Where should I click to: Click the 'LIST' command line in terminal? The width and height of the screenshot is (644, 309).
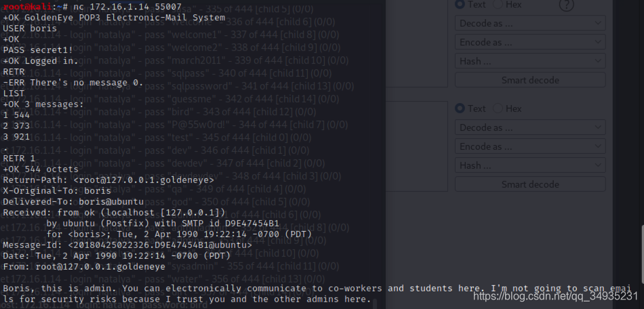pos(14,94)
